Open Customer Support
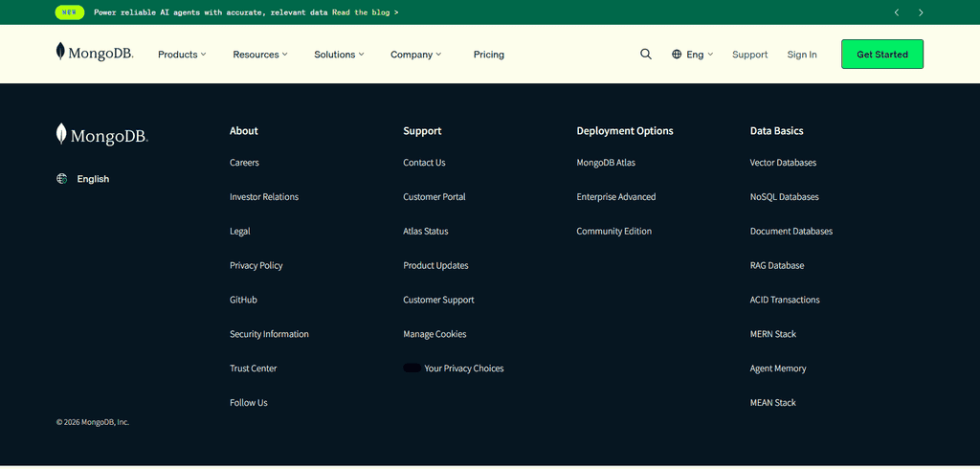980x469 pixels. click(438, 301)
